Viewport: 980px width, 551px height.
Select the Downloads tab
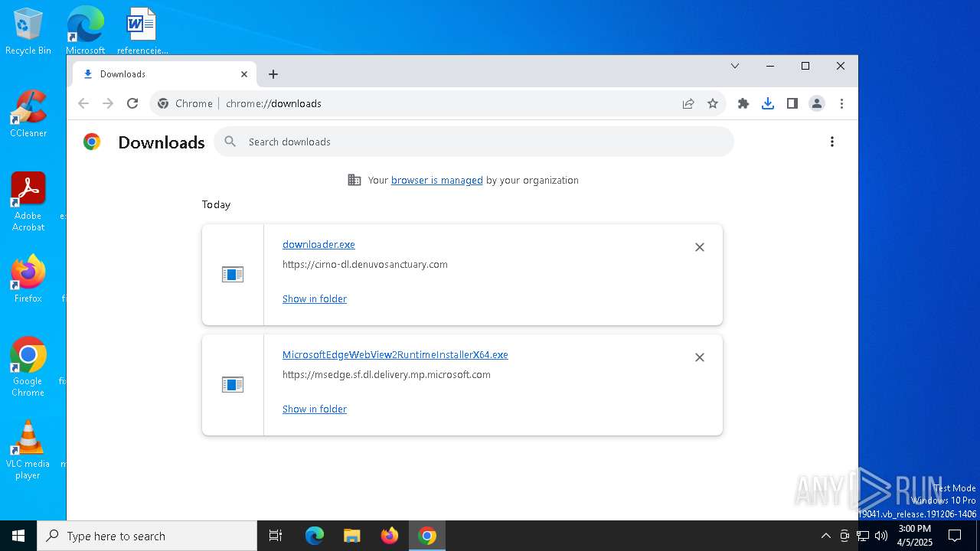tap(165, 74)
